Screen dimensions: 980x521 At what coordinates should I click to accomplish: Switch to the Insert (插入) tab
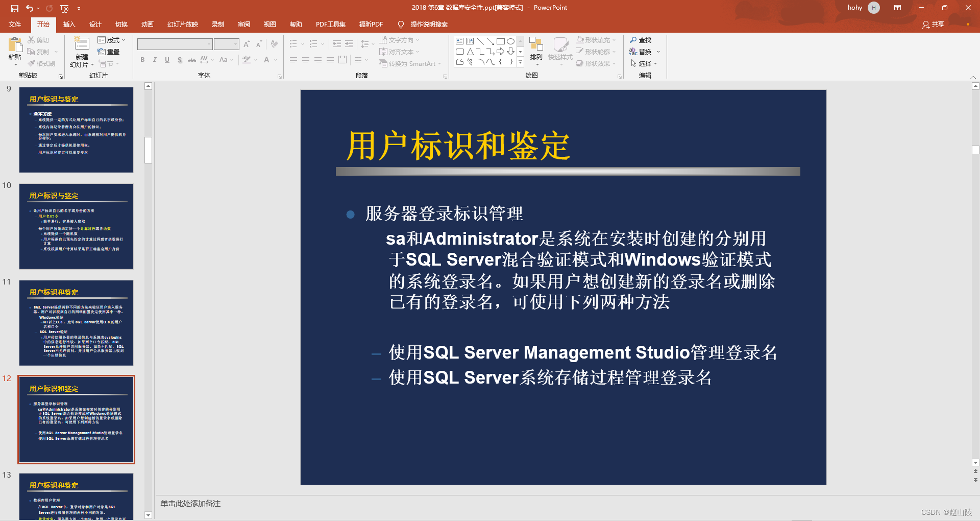click(69, 24)
